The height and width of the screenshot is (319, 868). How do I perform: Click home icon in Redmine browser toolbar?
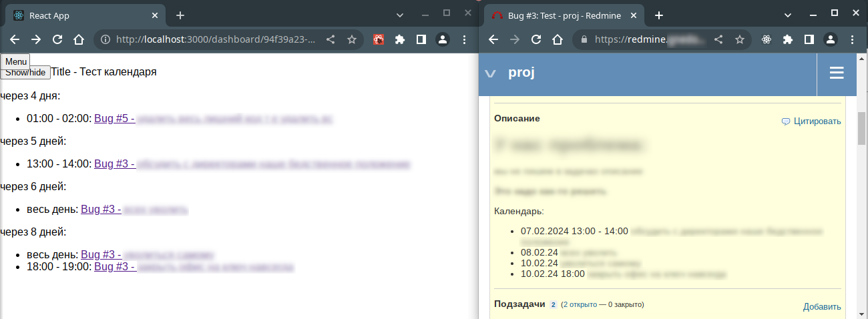click(557, 39)
